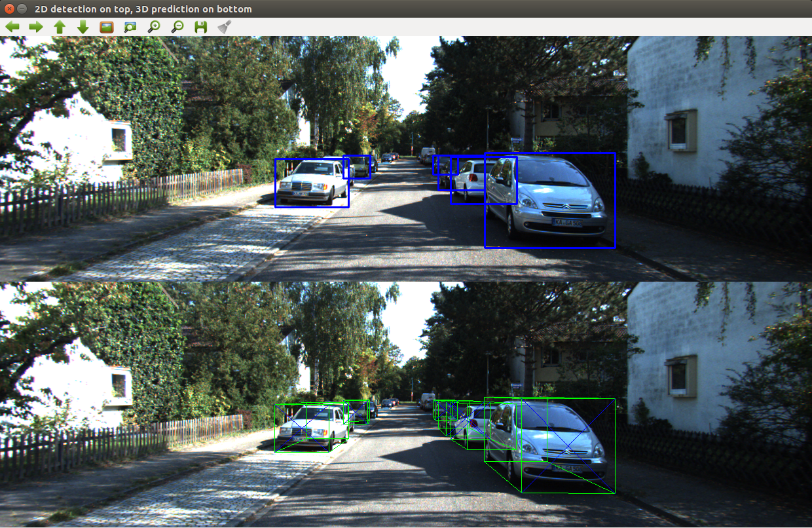
Task: Click the broom cleanup icon on the toolbar
Action: point(223,26)
